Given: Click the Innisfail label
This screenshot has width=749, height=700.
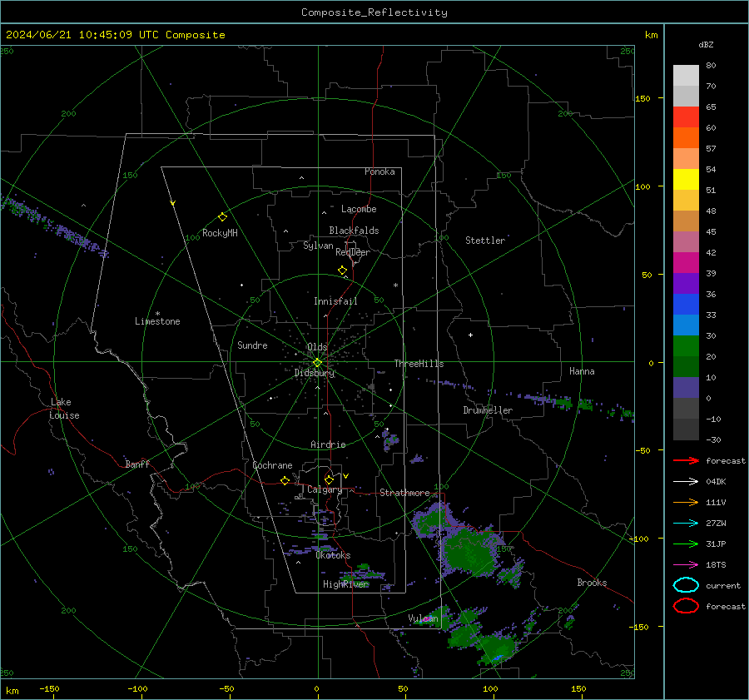Looking at the screenshot, I should (x=335, y=301).
